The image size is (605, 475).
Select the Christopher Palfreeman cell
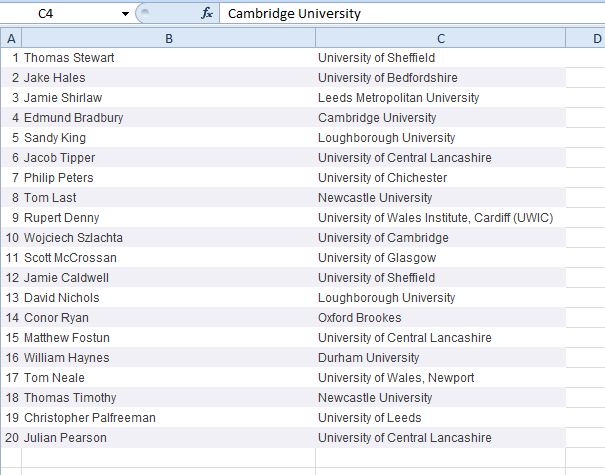point(169,418)
